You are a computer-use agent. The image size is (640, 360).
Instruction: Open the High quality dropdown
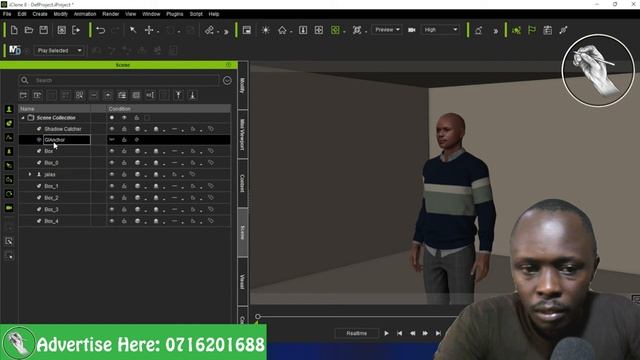[440, 30]
